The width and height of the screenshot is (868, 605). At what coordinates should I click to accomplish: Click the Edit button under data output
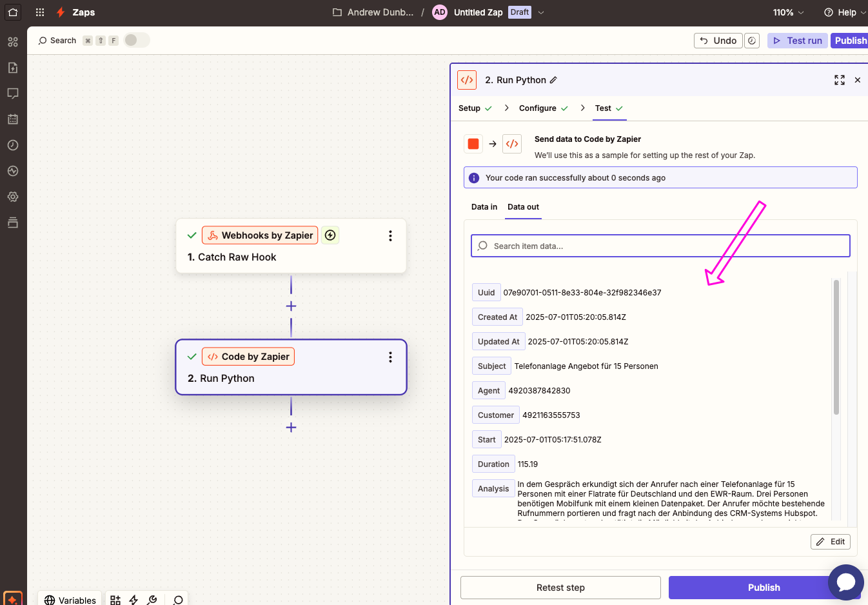click(831, 542)
